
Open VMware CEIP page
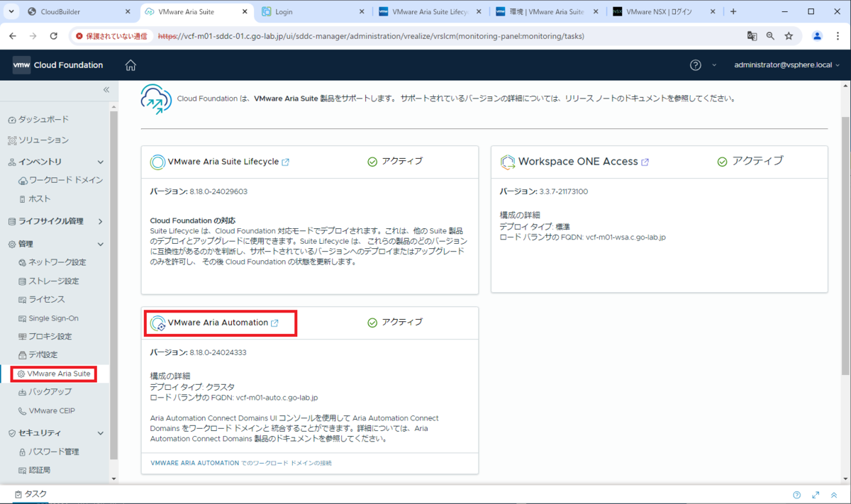tap(47, 410)
